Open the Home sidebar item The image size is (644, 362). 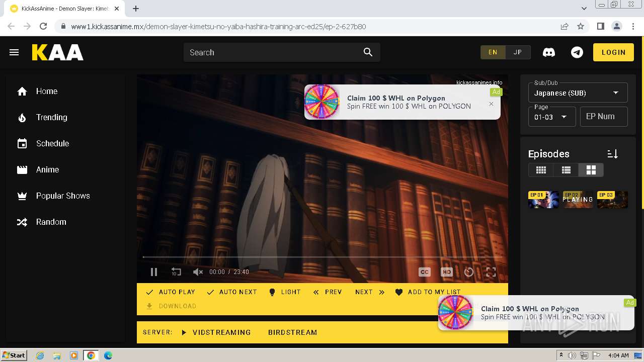(x=65, y=91)
